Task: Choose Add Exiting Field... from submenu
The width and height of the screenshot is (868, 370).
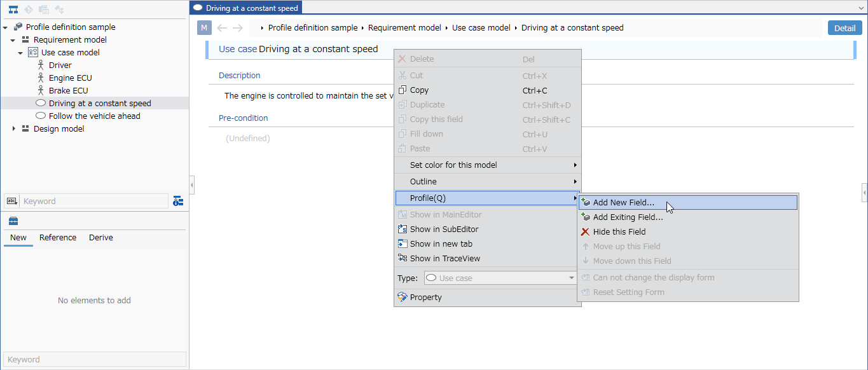Action: pos(688,217)
